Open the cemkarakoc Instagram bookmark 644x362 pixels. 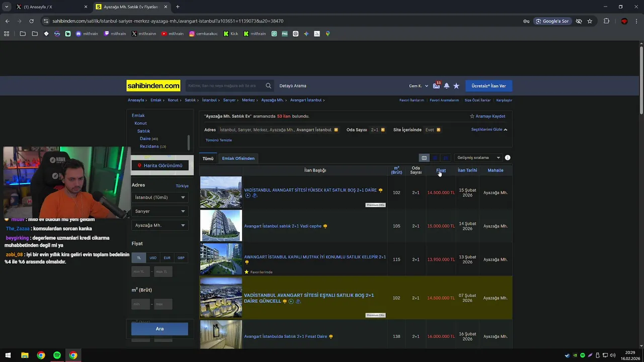(204, 34)
